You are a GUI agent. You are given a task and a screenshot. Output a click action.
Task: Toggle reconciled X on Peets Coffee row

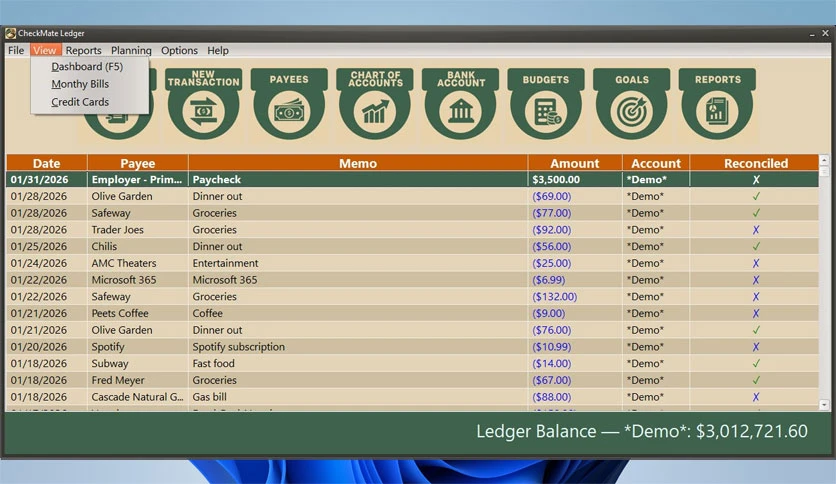tap(756, 313)
